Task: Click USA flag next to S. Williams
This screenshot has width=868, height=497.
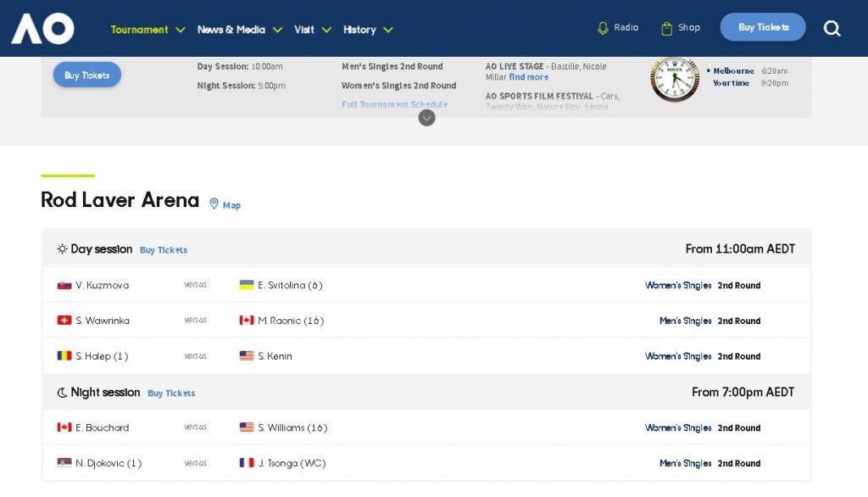Action: (247, 427)
